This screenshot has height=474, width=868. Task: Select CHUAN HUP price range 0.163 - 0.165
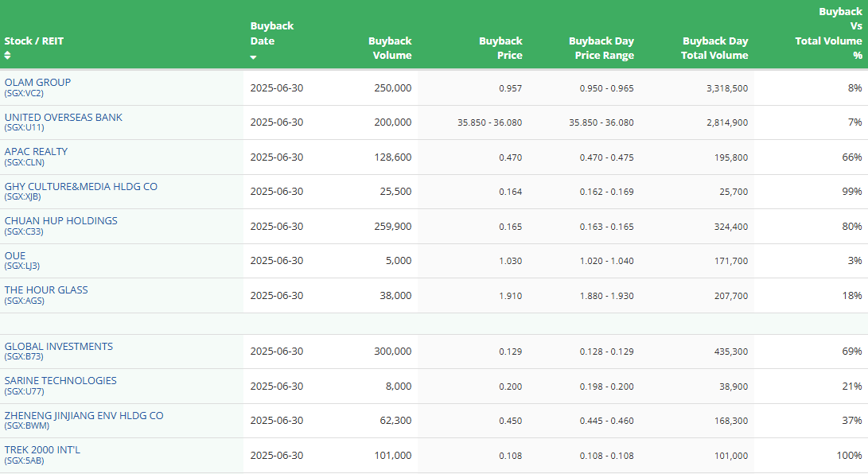607,227
